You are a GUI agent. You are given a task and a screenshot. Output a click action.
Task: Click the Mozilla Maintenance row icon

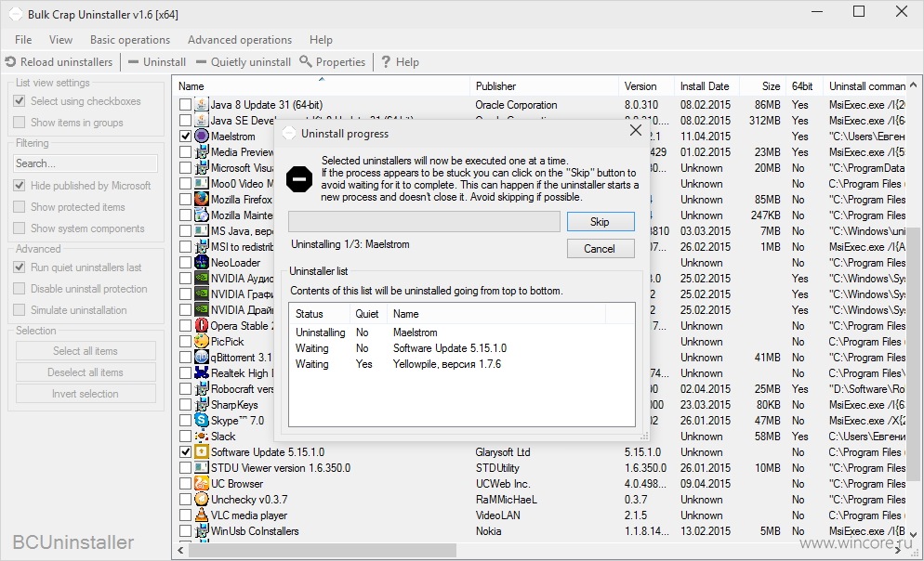(x=202, y=215)
